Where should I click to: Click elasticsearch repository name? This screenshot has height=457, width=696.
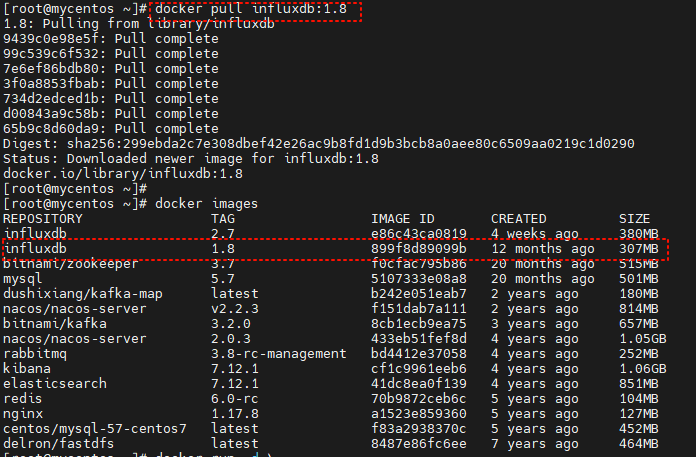(x=55, y=384)
